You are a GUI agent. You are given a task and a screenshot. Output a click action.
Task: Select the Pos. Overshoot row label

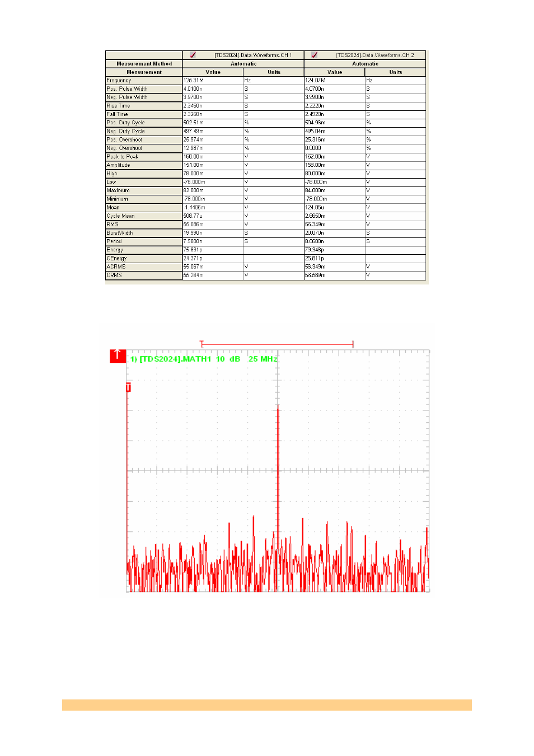click(144, 139)
